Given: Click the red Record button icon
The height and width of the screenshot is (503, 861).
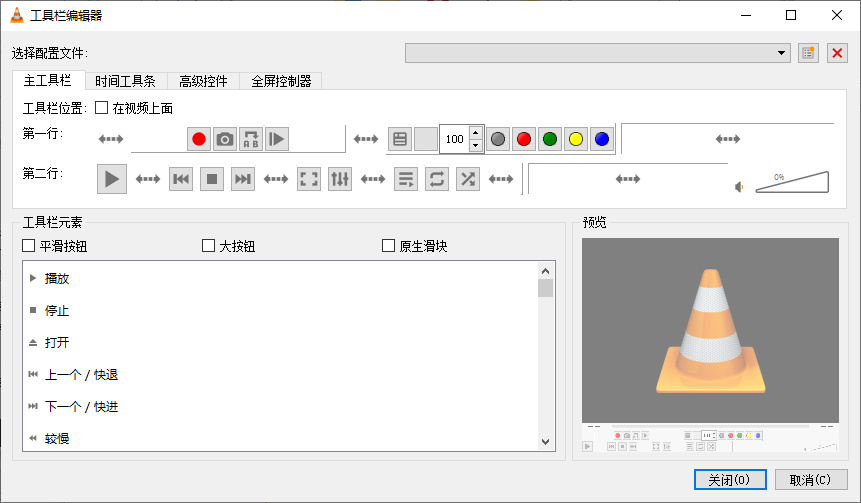Looking at the screenshot, I should 199,139.
